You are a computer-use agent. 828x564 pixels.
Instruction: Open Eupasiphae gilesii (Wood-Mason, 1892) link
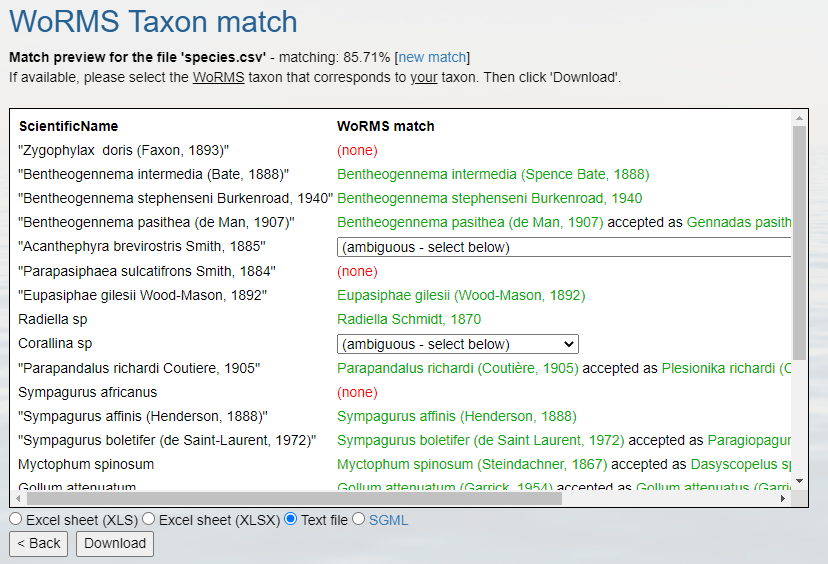(461, 295)
